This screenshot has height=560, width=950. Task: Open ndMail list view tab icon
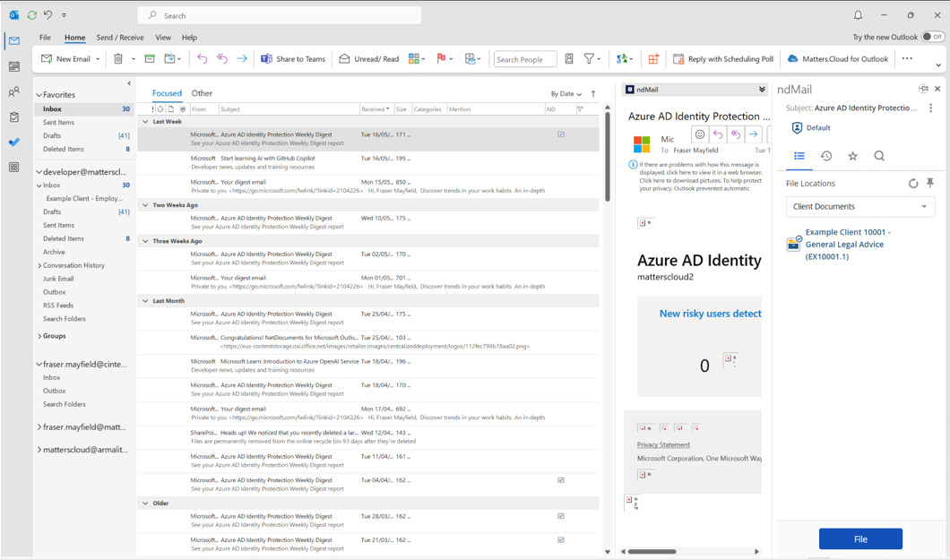799,156
